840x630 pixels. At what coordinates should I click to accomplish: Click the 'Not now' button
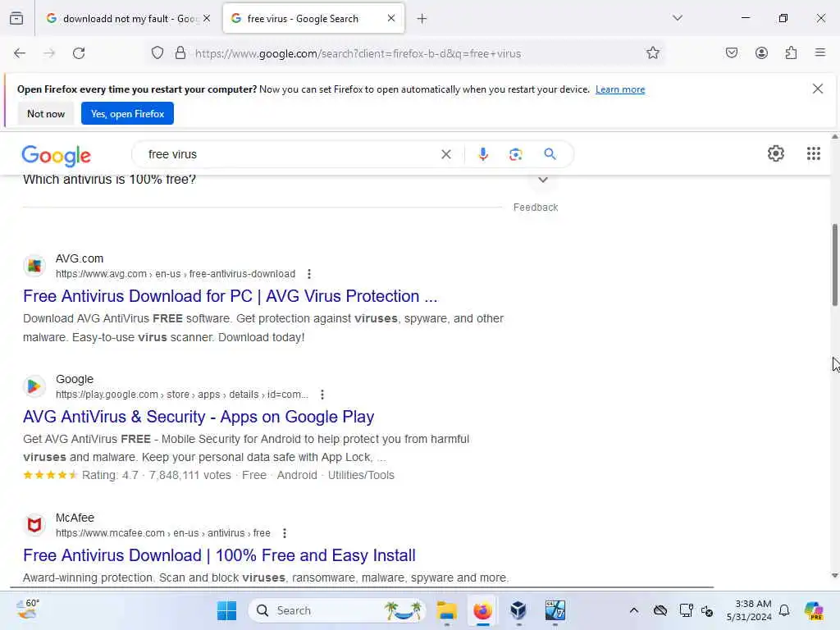coord(46,113)
